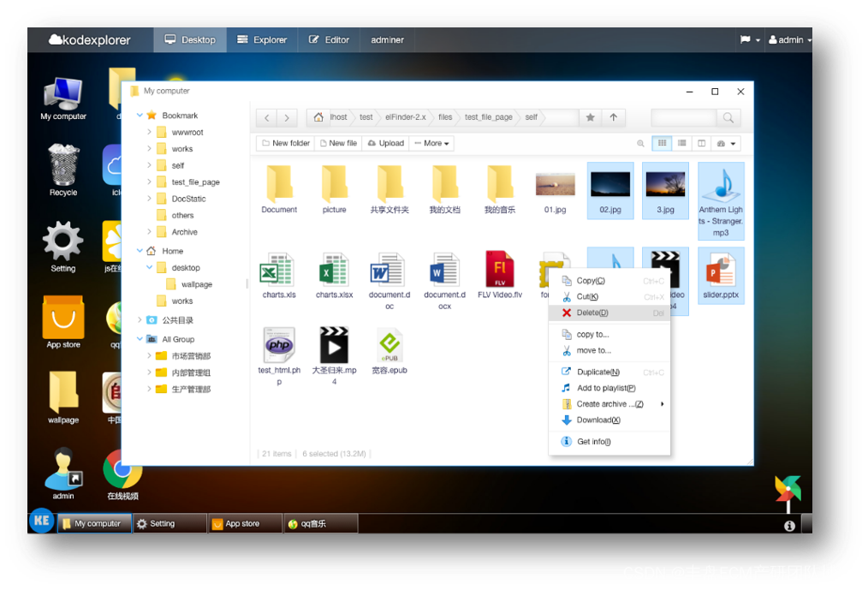Click the search input field
This screenshot has width=868, height=590.
[x=684, y=117]
